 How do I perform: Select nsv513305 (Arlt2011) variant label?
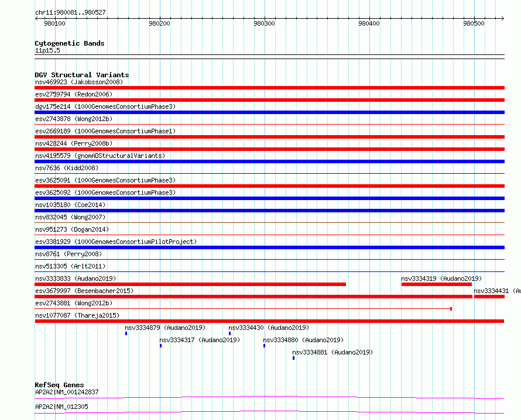[x=70, y=266]
